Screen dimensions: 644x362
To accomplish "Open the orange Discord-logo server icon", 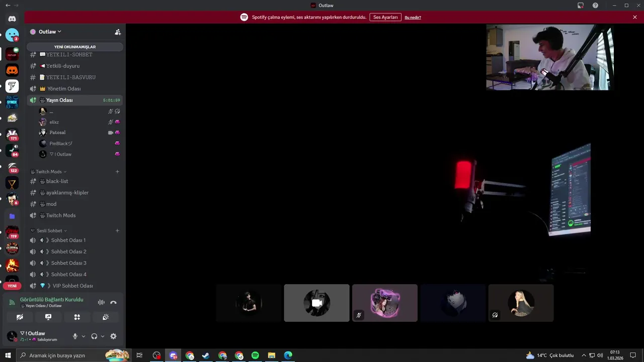I will 12,70.
